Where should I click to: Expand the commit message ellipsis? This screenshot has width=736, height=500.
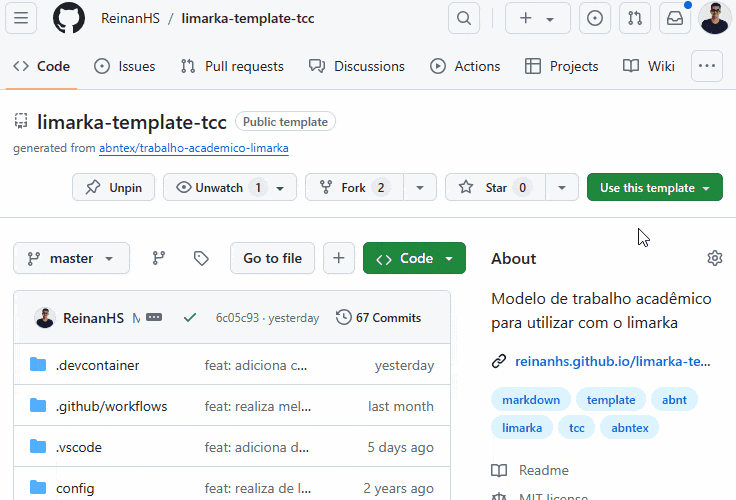154,318
